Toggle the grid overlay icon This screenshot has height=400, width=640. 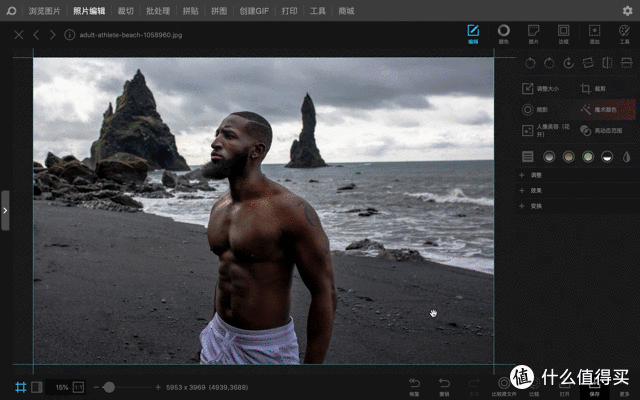pyautogui.click(x=20, y=387)
